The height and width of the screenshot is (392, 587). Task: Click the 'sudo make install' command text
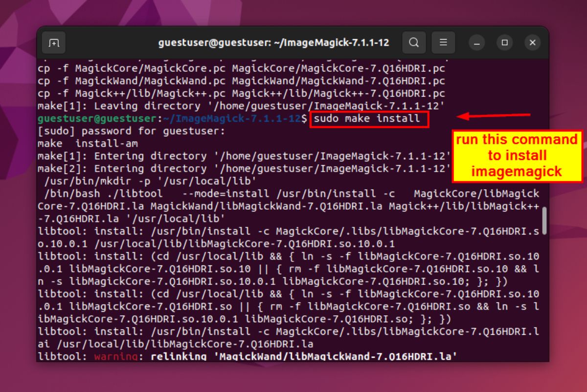pyautogui.click(x=367, y=118)
